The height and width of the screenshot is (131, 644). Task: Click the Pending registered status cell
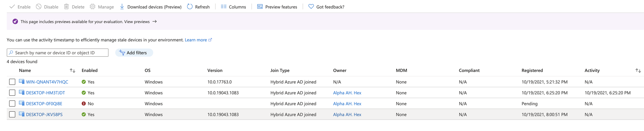(529, 104)
